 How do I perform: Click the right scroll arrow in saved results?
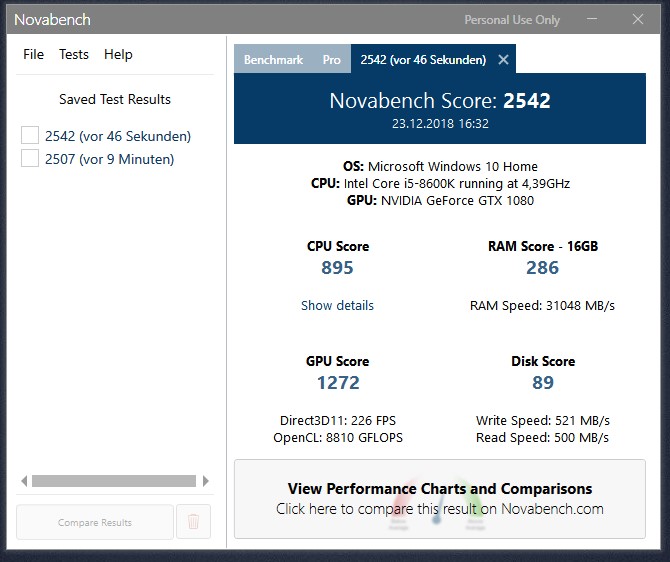point(206,481)
